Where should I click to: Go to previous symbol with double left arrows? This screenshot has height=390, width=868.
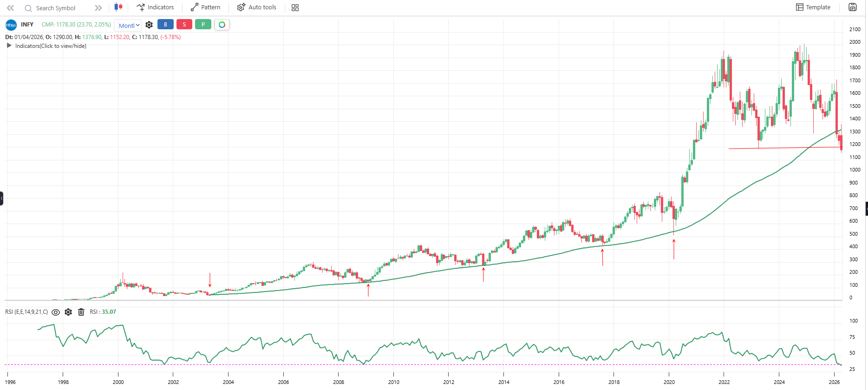(10, 8)
